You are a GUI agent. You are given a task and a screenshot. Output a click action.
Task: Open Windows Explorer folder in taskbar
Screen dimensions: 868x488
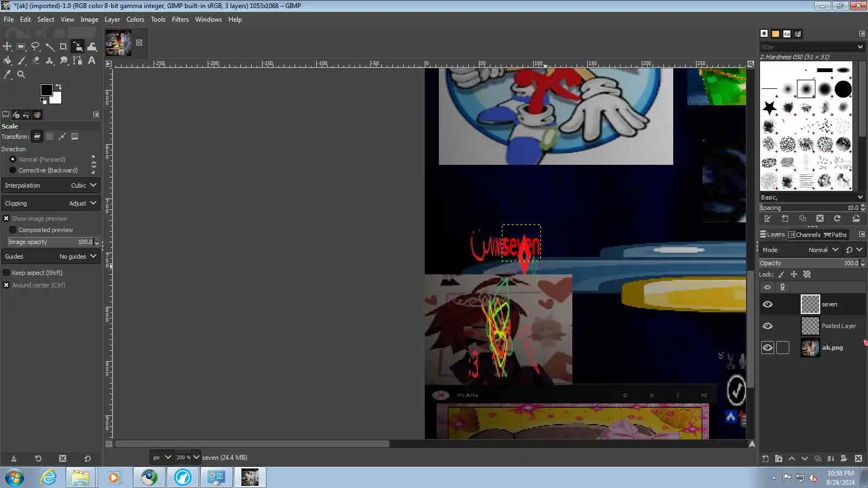[x=80, y=478]
